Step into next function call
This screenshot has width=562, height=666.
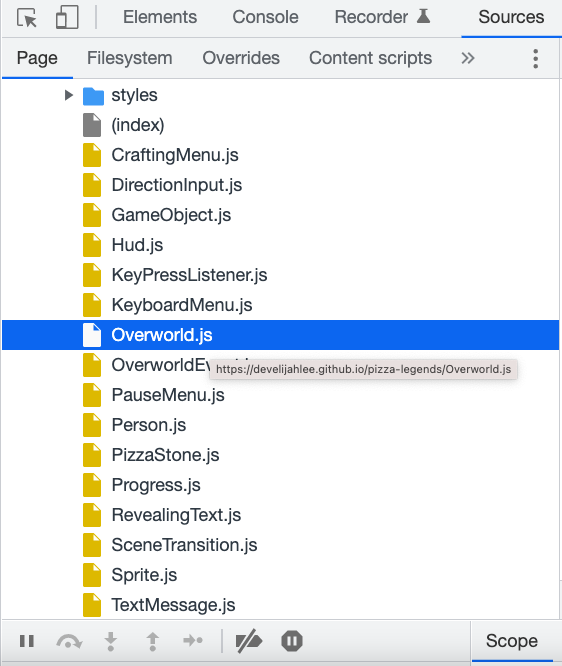[x=110, y=641]
